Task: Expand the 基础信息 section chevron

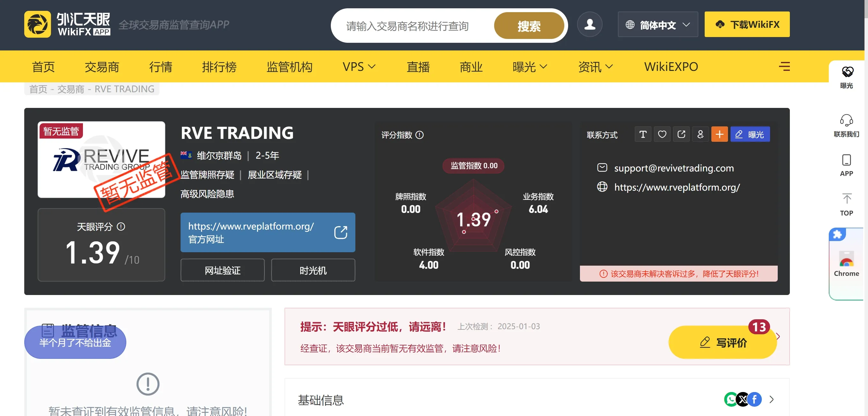Action: 772,399
